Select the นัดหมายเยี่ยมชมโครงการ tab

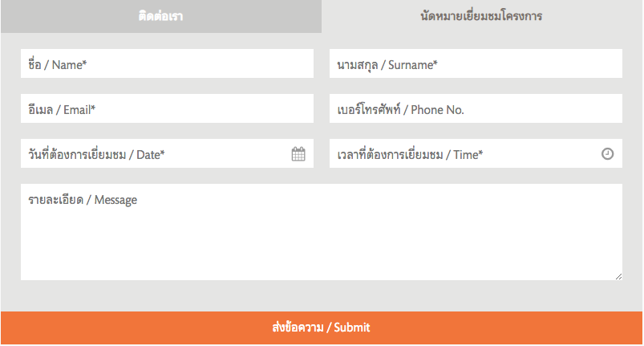pos(482,16)
